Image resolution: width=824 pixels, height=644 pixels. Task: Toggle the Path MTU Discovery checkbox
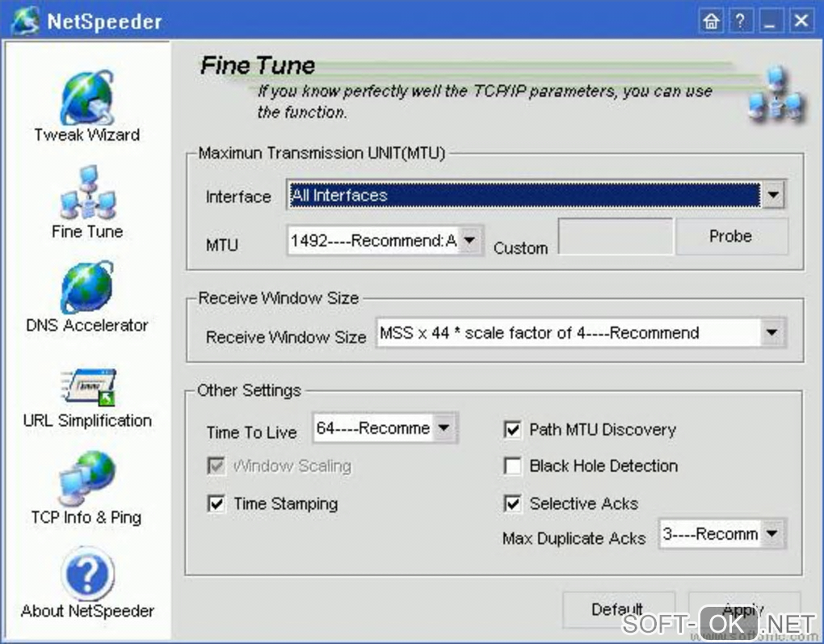(x=512, y=430)
